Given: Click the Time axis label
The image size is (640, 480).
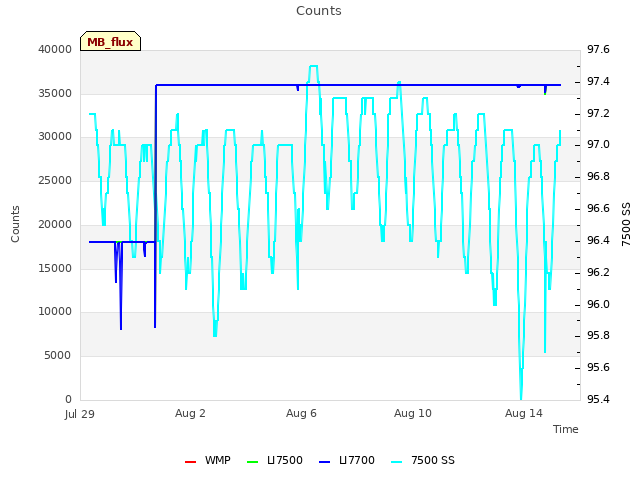Looking at the screenshot, I should pos(565,429).
